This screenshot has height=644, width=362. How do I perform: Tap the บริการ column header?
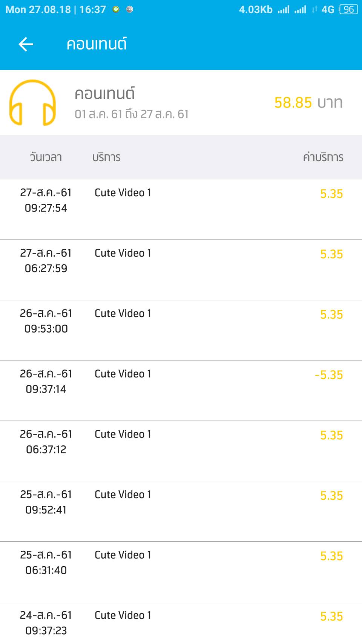[x=106, y=157]
